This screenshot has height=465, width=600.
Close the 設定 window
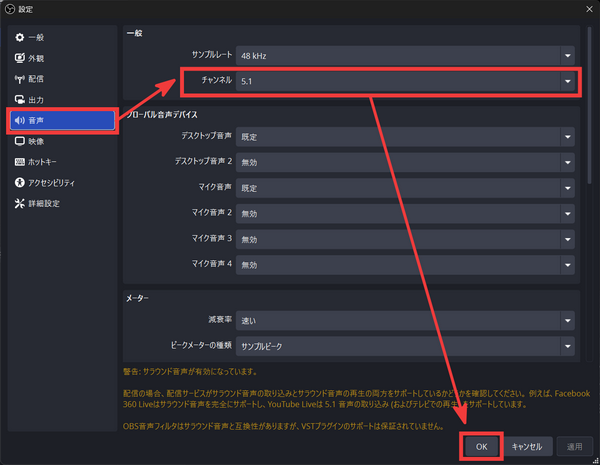click(x=589, y=9)
